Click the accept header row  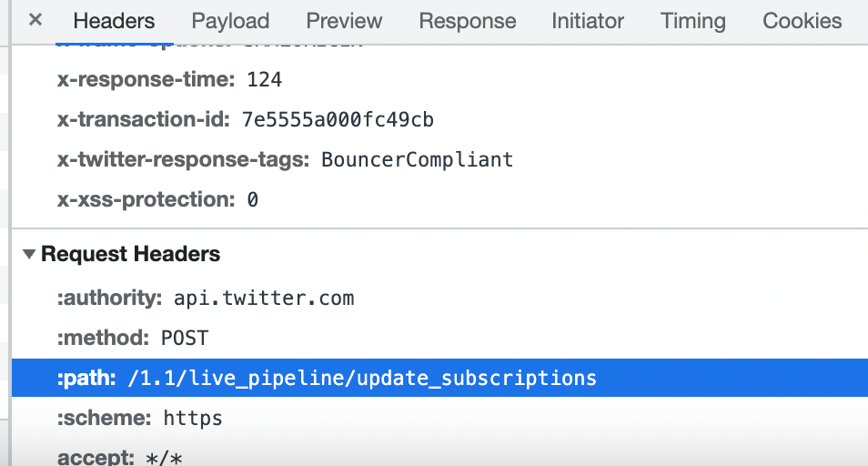(120, 458)
